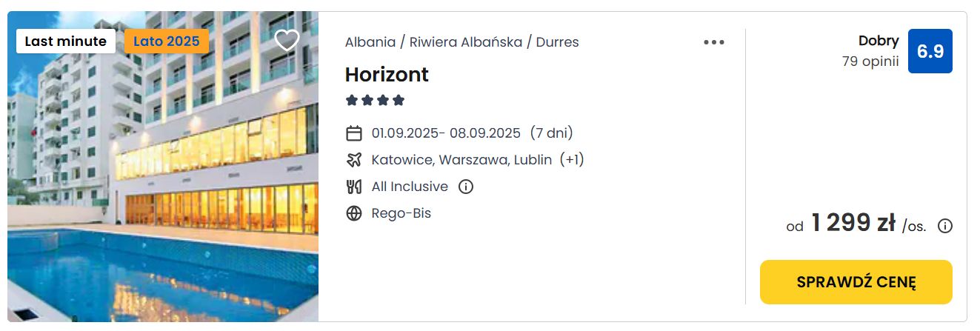
Task: Click the four-star rating icons
Action: [x=375, y=100]
